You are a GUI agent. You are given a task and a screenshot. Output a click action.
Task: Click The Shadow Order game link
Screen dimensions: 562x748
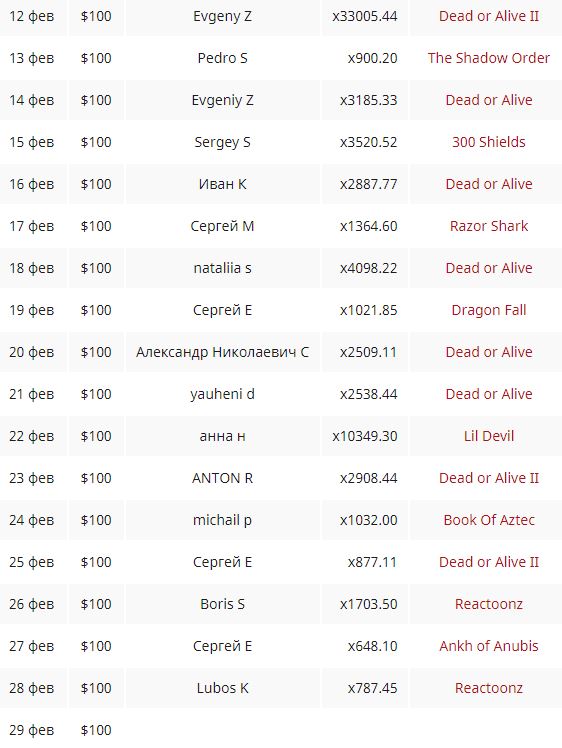489,58
